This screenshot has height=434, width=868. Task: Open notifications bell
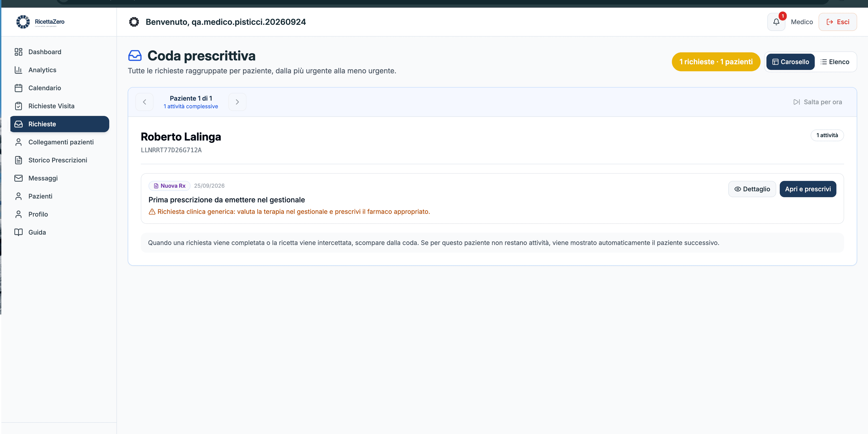[x=776, y=22]
